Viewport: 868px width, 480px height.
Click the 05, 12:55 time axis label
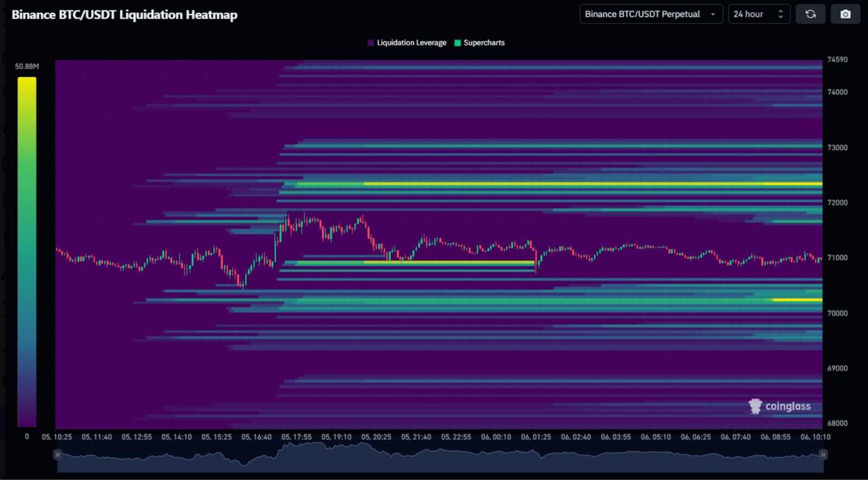137,437
